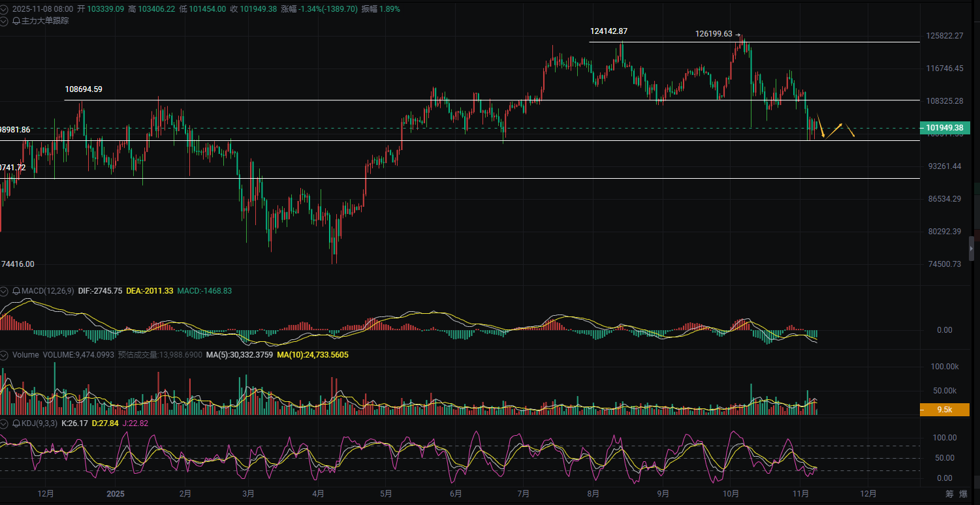Image resolution: width=980 pixels, height=505 pixels.
Task: Collapse the 主力大单跟踪 indicator row
Action: (5, 21)
